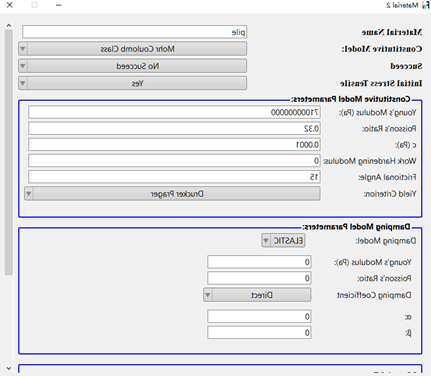Open the Damping Coefficient Direct dropdown
This screenshot has height=376, width=431.
tap(257, 295)
